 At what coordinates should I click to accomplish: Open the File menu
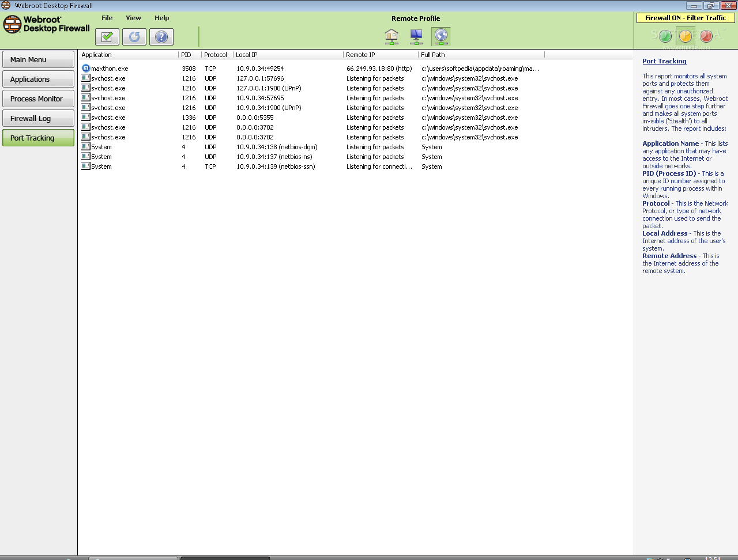pyautogui.click(x=107, y=18)
